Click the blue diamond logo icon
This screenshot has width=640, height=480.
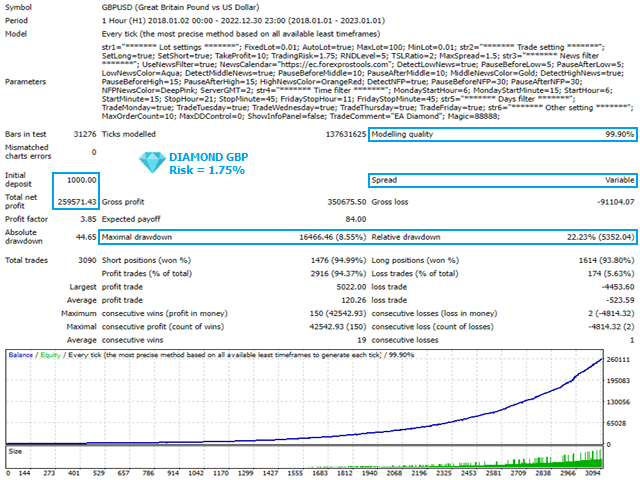click(x=152, y=162)
